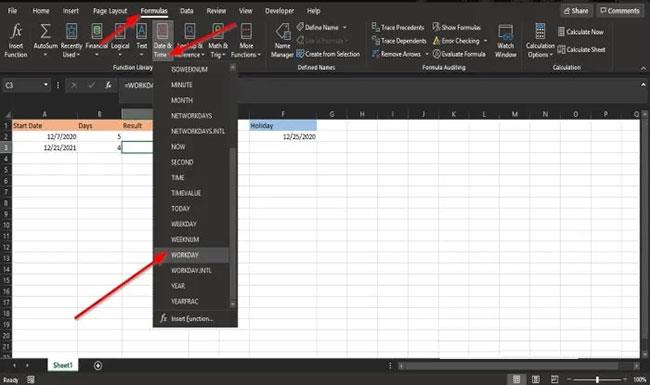Screen dimensions: 650x385
Task: Click Error Checking
Action: coord(456,41)
